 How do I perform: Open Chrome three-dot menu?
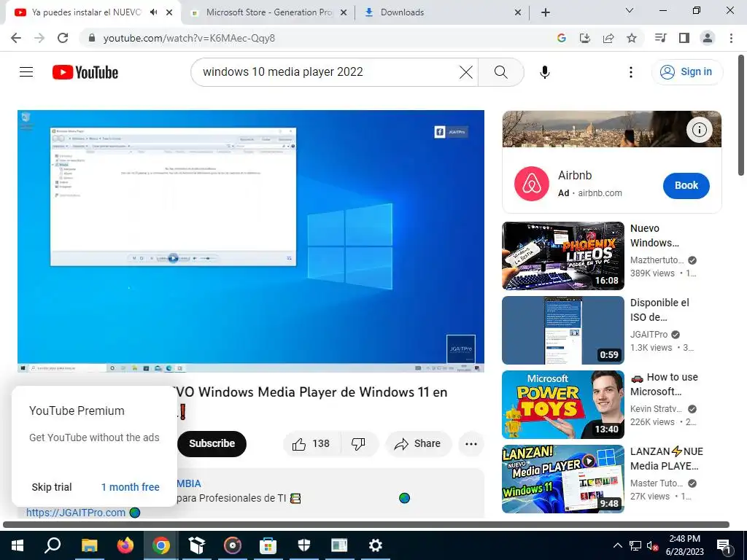pyautogui.click(x=731, y=38)
